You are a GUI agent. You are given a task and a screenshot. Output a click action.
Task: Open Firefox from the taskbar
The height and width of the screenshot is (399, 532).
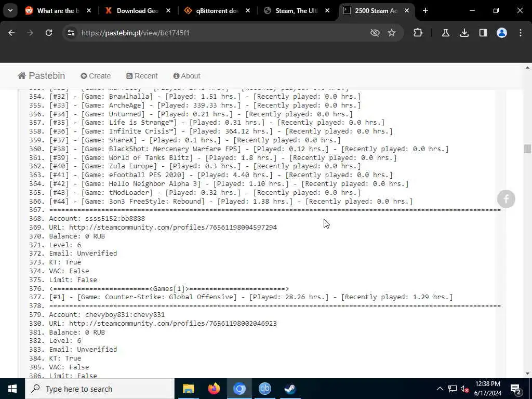click(214, 389)
